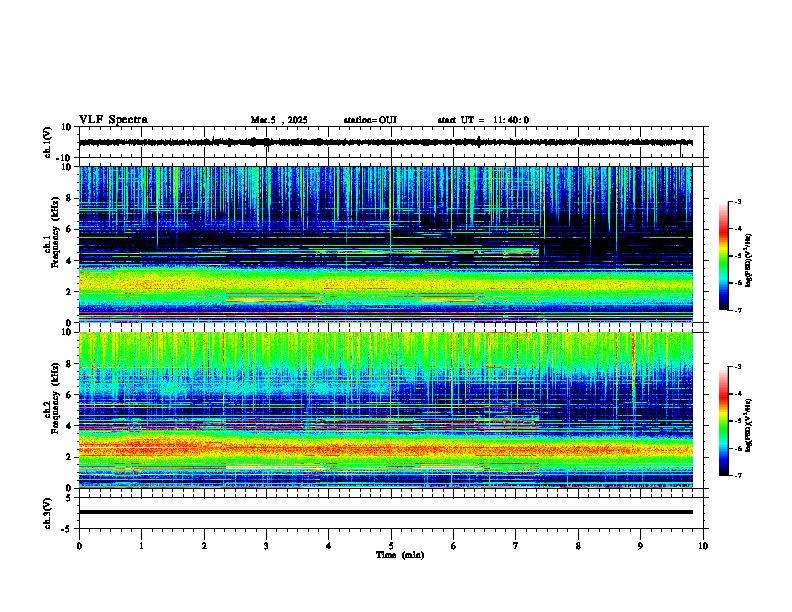Click the log(PSD) label of the ch.2 colorbar
The width and height of the screenshot is (792, 612).
click(748, 425)
